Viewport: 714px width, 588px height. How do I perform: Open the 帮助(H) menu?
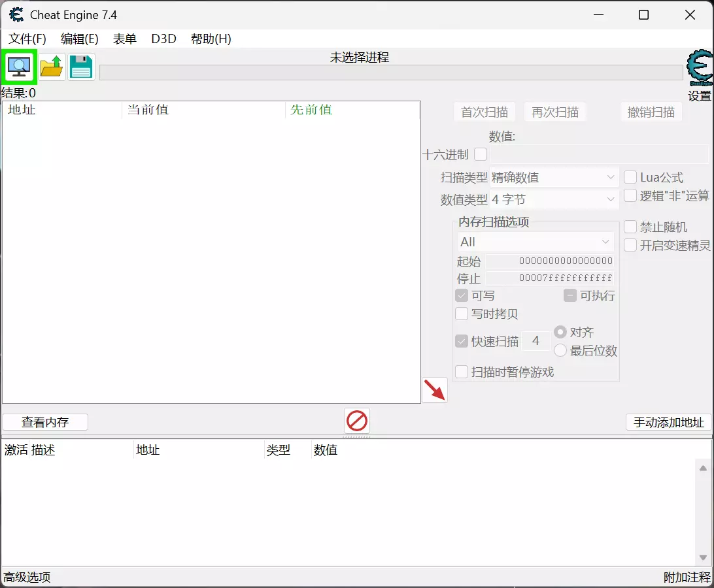(211, 39)
